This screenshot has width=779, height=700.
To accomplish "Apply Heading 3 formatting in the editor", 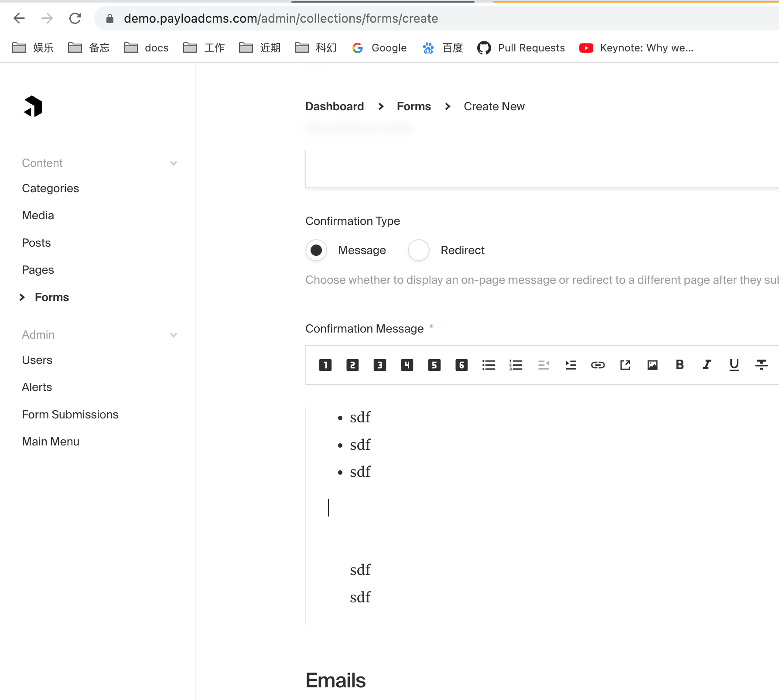I will click(379, 365).
